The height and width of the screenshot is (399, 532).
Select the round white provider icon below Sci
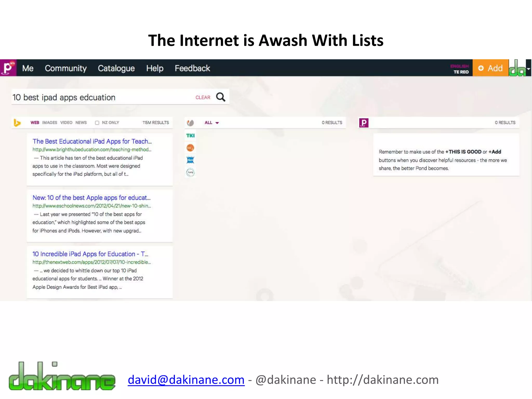(x=190, y=172)
